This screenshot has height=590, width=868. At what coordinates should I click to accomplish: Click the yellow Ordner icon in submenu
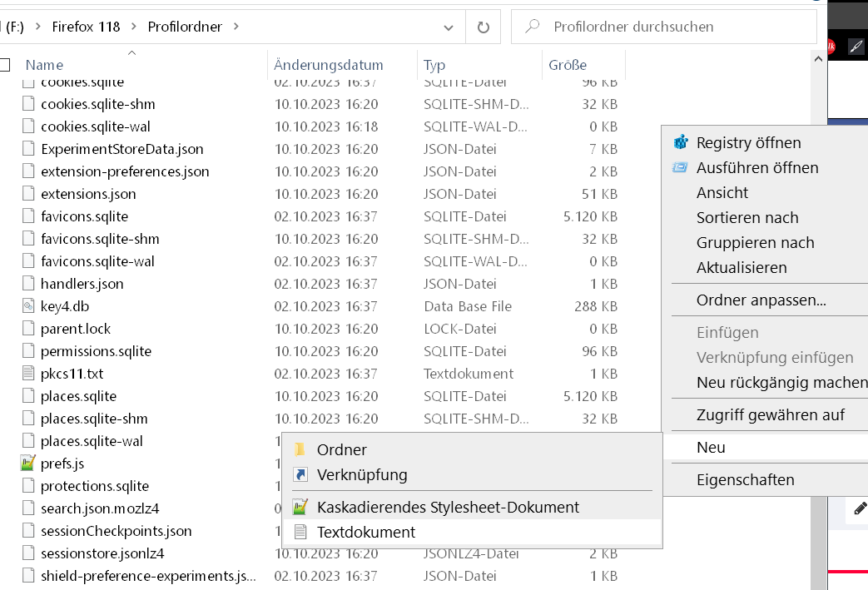click(x=300, y=450)
